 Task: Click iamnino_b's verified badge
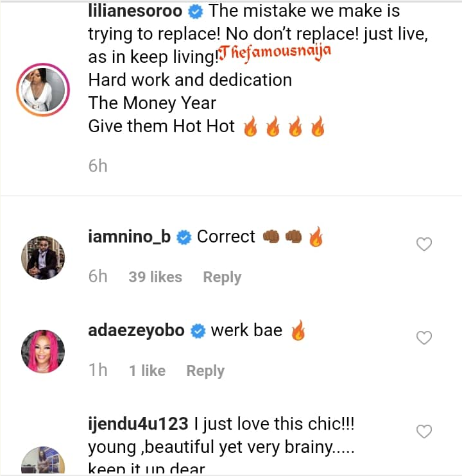(184, 237)
